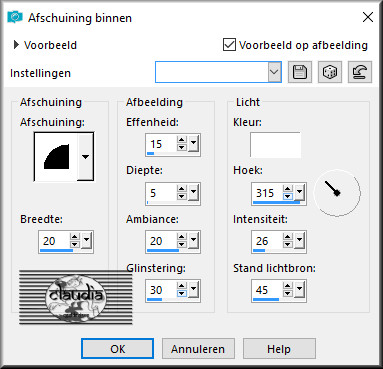
Task: Click the Intensiteit value field
Action: [x=268, y=241]
